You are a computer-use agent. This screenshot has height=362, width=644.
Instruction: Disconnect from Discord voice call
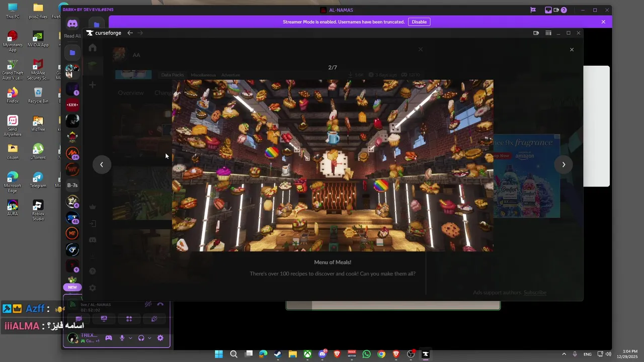coord(160,305)
